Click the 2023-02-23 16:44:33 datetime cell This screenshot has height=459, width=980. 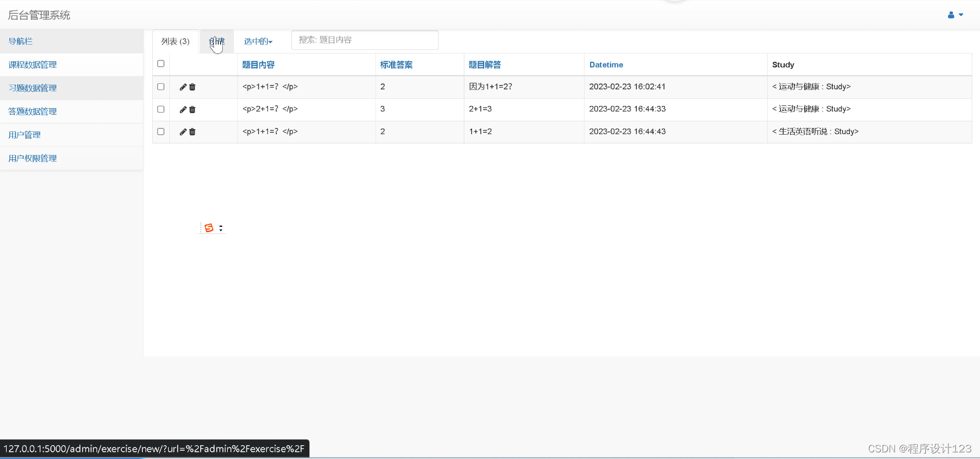[676, 109]
